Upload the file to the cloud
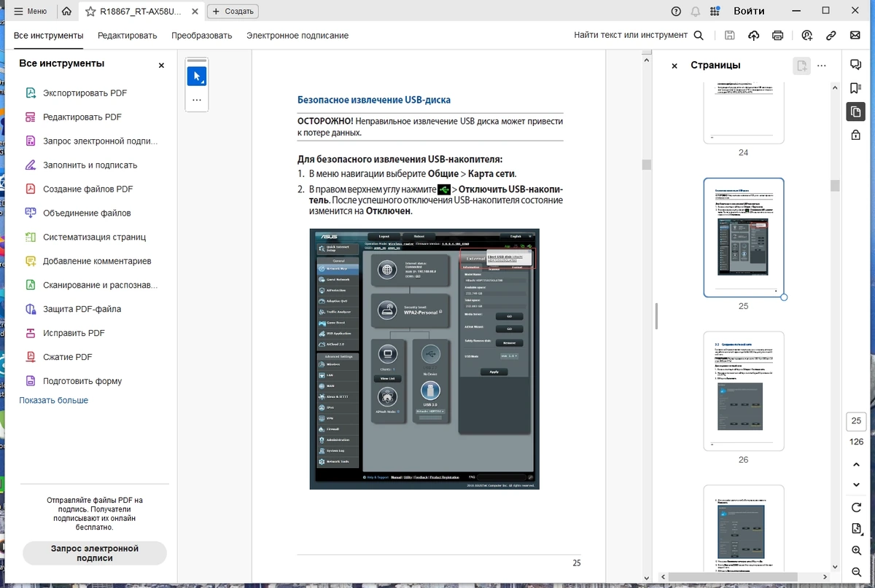Screen dimensions: 875x588 click(754, 35)
